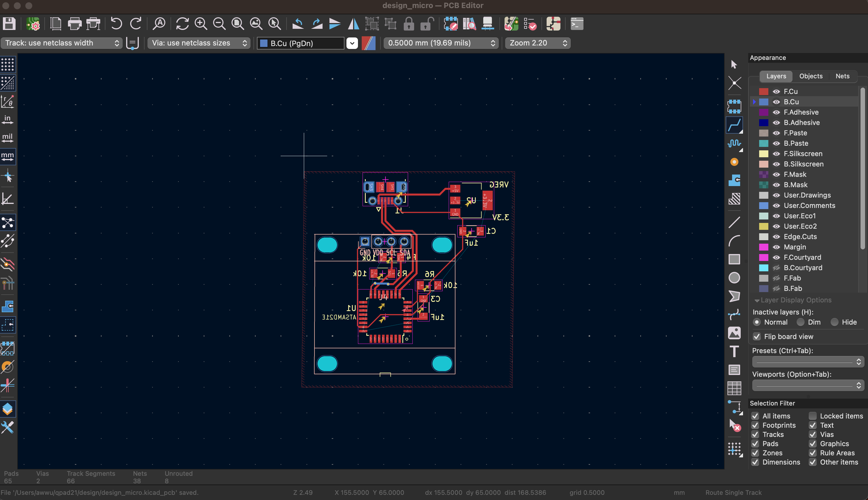This screenshot has height=500, width=868.
Task: Click the B.Cu layer color swatch
Action: 764,102
